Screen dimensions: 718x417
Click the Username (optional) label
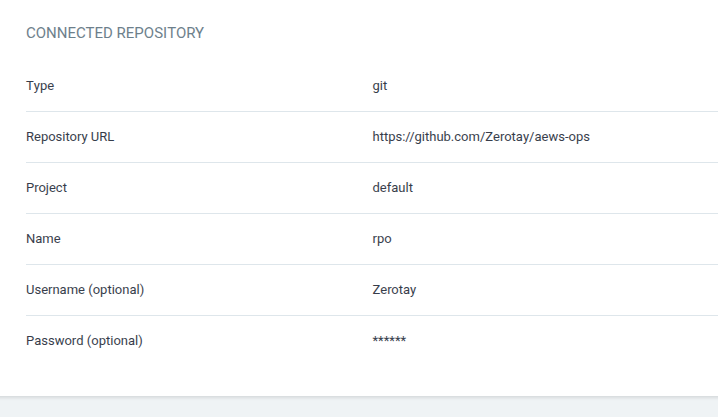coord(85,290)
